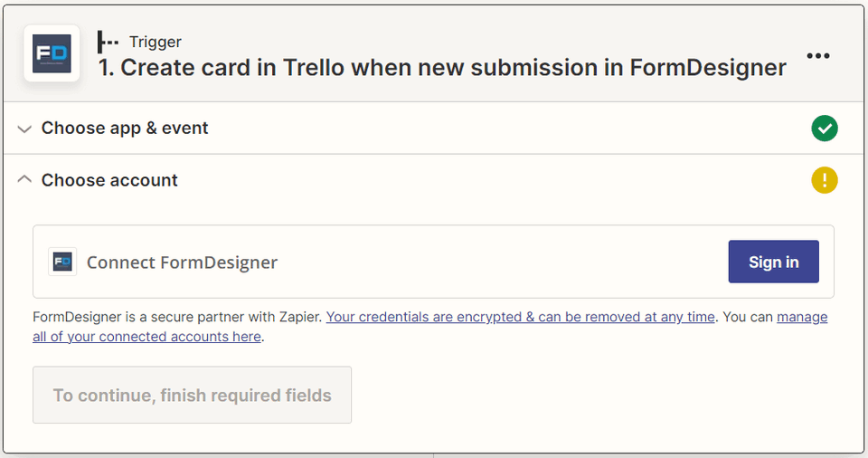Screen dimensions: 868x458
Task: Follow the manage connected accounts link
Action: (x=801, y=317)
